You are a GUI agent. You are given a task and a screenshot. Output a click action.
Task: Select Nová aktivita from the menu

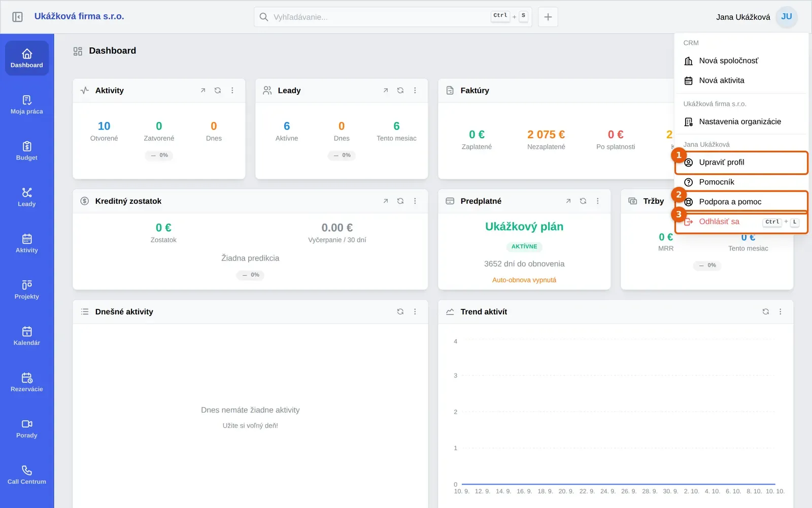coord(741,81)
